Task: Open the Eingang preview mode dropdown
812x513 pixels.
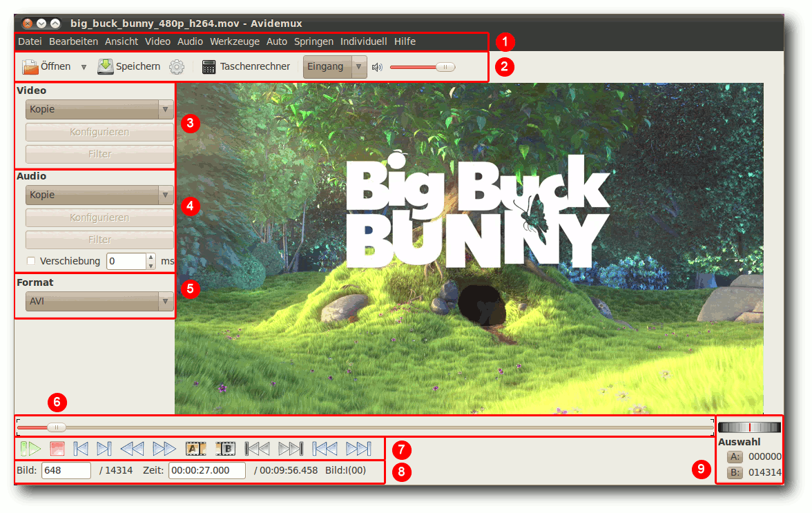Action: 335,67
